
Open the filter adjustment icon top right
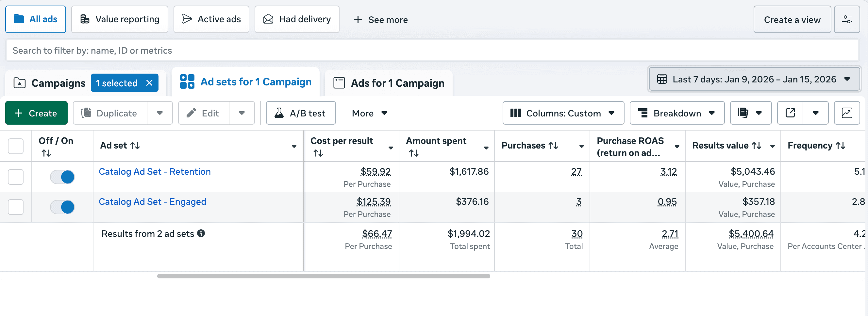847,19
